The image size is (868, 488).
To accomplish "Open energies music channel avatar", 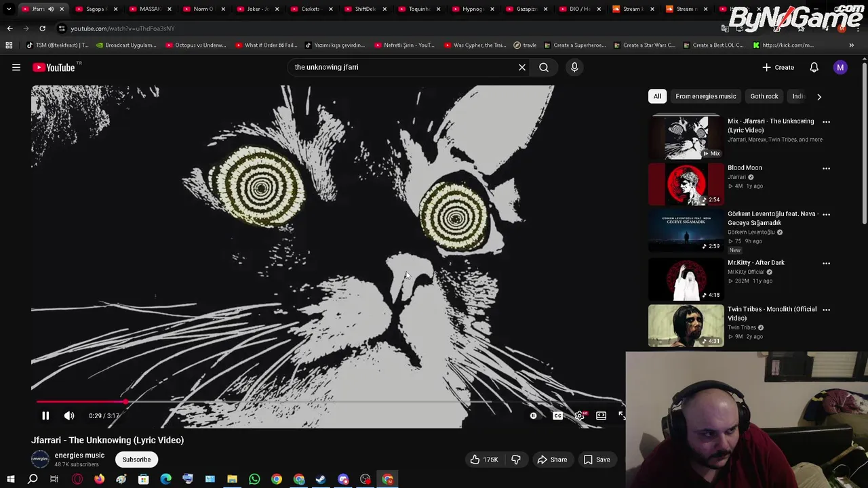I will click(x=40, y=459).
